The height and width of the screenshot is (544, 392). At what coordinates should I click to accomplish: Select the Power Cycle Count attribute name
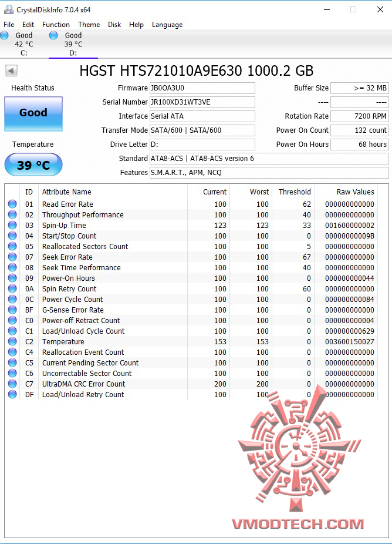tap(72, 300)
